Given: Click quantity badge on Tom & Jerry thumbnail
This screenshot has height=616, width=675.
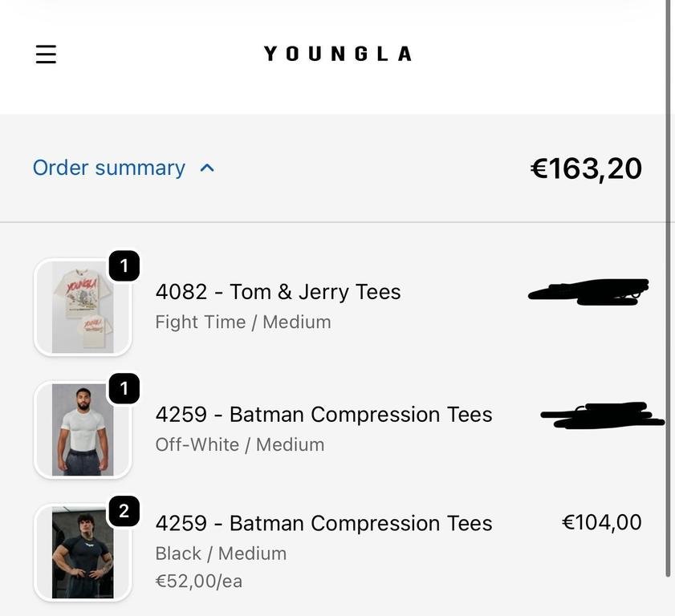Looking at the screenshot, I should point(124,266).
